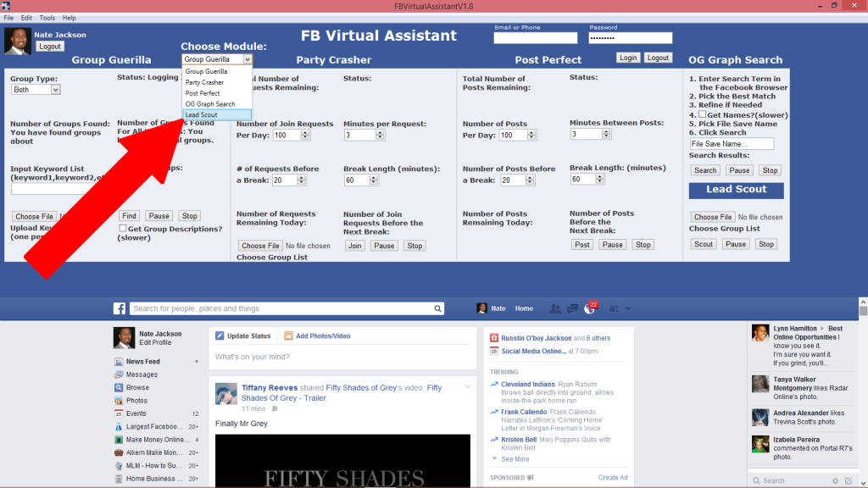Screen dimensions: 868x488
Task: Open Facebook friend requests icon
Action: click(554, 308)
